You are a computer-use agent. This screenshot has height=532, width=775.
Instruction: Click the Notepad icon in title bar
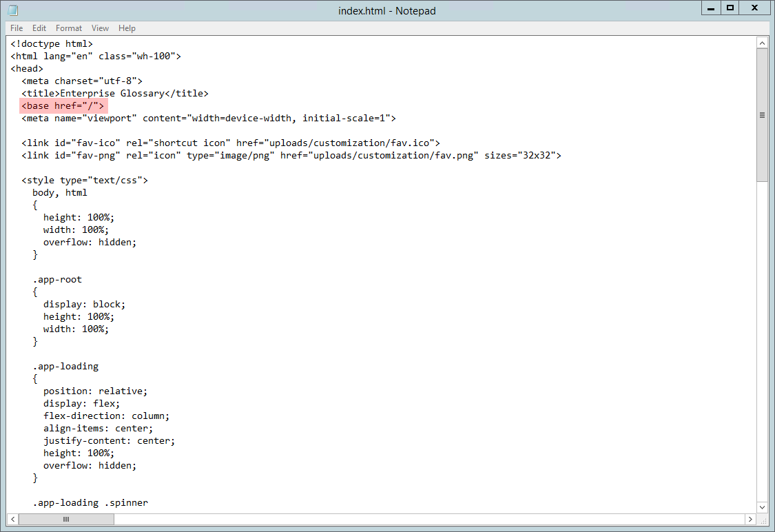tap(12, 10)
